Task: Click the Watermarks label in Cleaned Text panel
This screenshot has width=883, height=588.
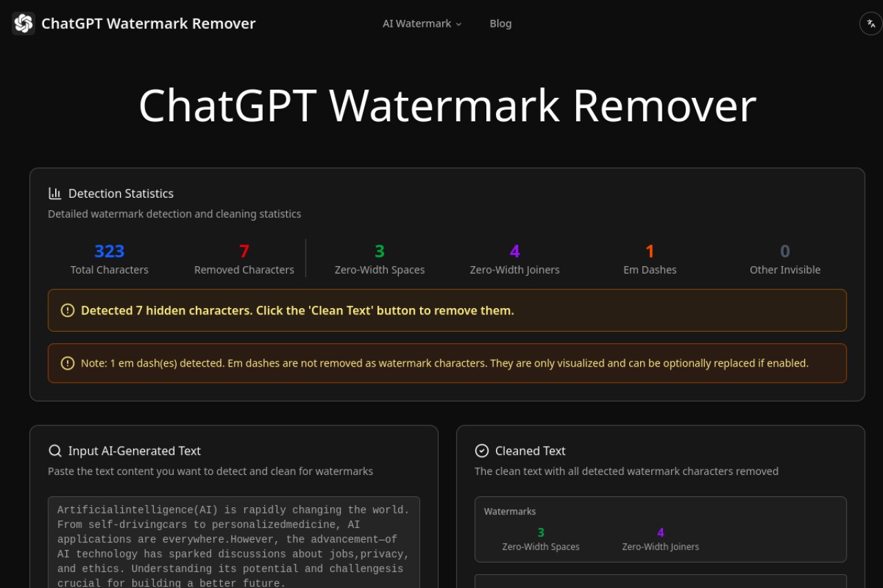Action: click(510, 511)
